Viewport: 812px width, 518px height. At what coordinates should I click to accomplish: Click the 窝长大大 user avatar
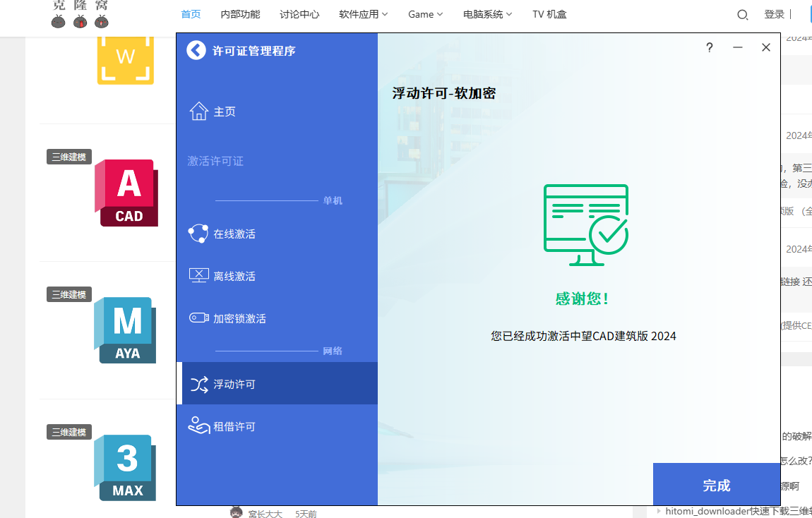tap(236, 512)
